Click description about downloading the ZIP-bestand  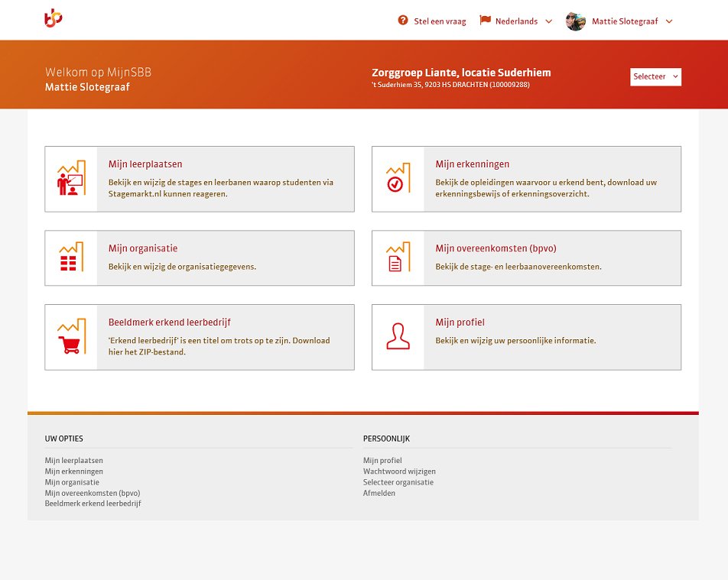219,346
